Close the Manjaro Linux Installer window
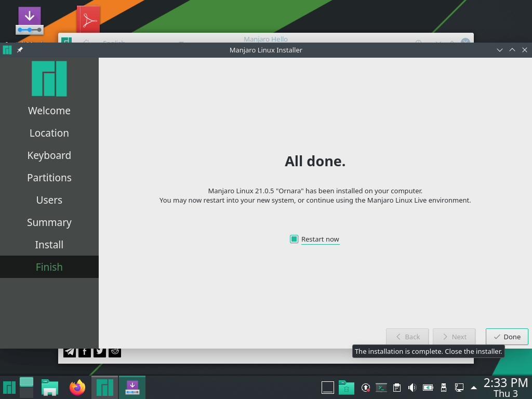Viewport: 532px width, 399px height. pyautogui.click(x=525, y=50)
